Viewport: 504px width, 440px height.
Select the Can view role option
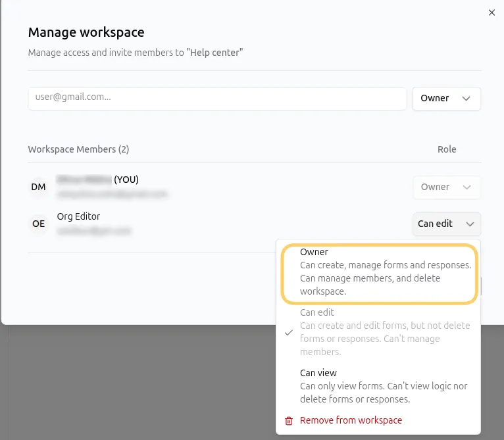pyautogui.click(x=379, y=385)
